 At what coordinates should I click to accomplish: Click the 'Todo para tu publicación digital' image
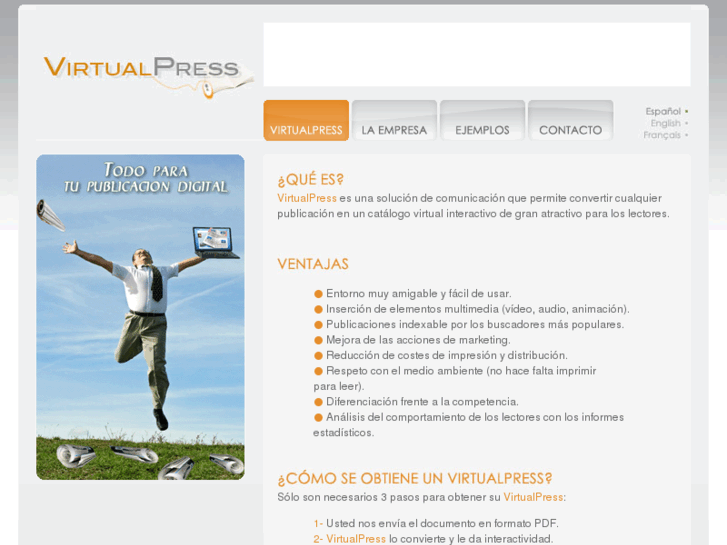click(140, 317)
